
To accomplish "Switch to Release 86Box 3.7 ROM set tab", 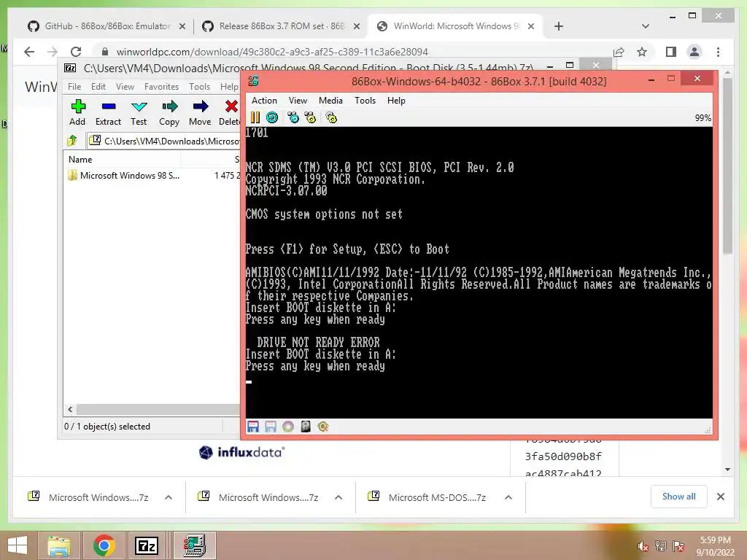I will (x=281, y=26).
